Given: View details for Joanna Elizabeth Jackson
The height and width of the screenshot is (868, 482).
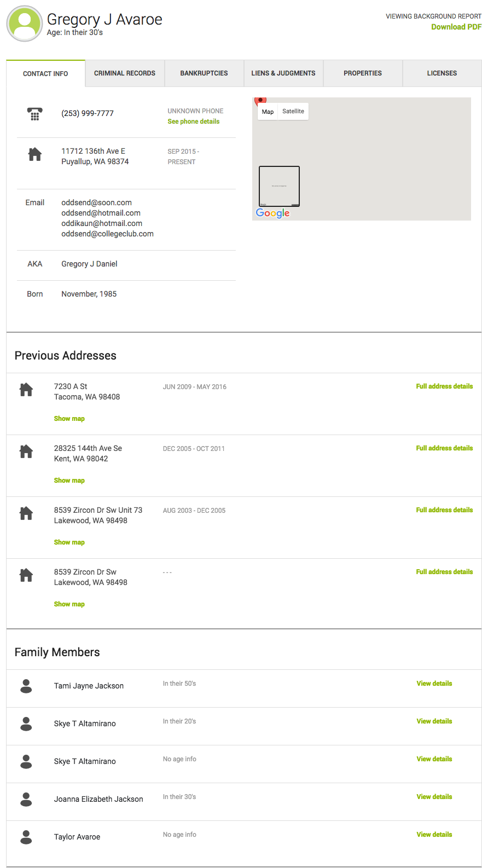Looking at the screenshot, I should (434, 797).
